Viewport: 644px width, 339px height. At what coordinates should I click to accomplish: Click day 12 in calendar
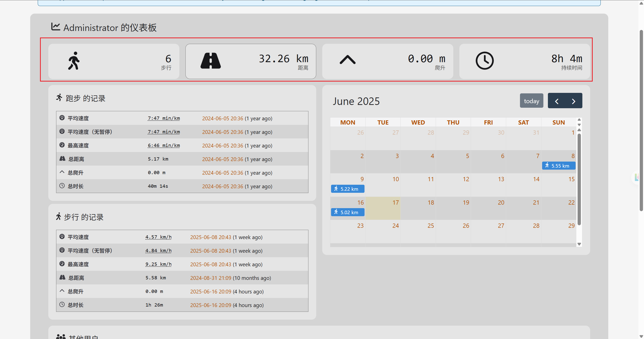(466, 179)
